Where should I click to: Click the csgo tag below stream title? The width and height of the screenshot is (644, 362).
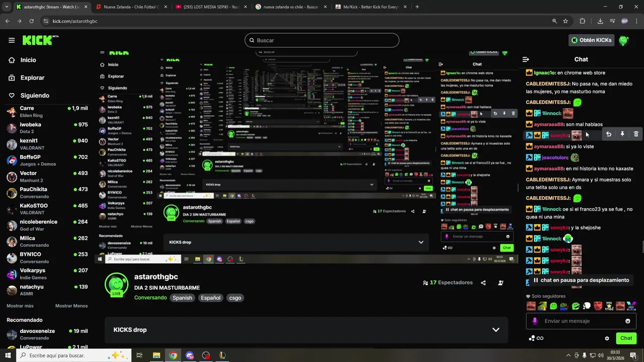pos(235,298)
